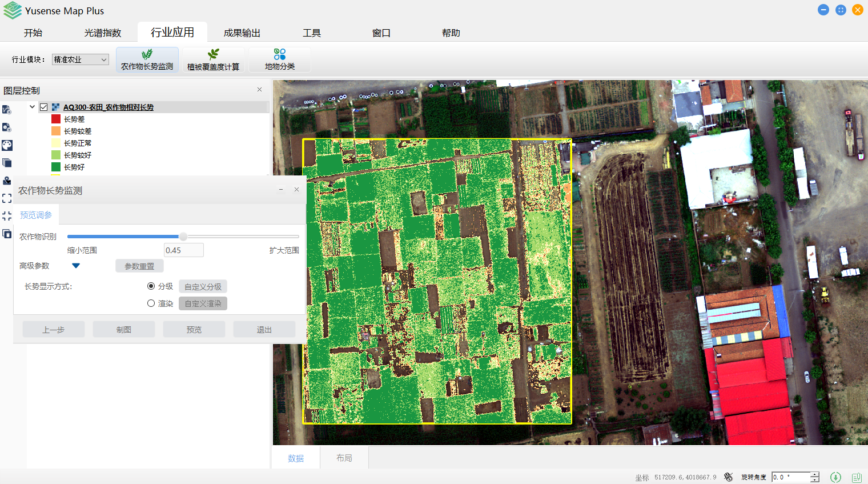868x484 pixels.
Task: Select the 分级 radio button
Action: point(151,286)
